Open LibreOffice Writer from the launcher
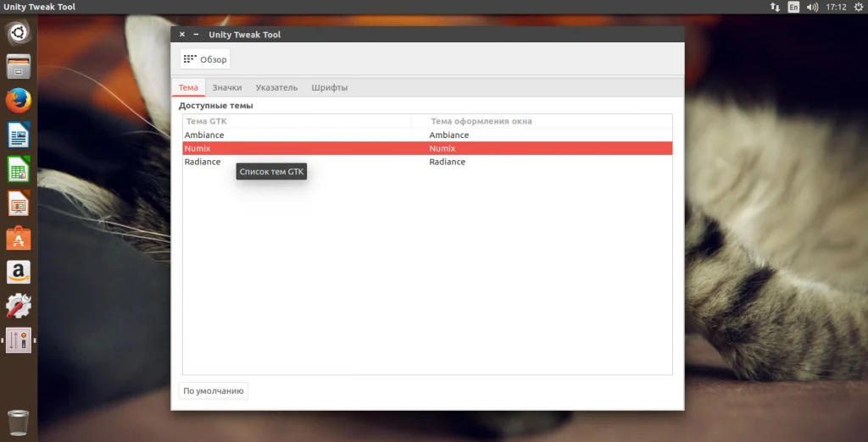868x442 pixels. pyautogui.click(x=19, y=135)
